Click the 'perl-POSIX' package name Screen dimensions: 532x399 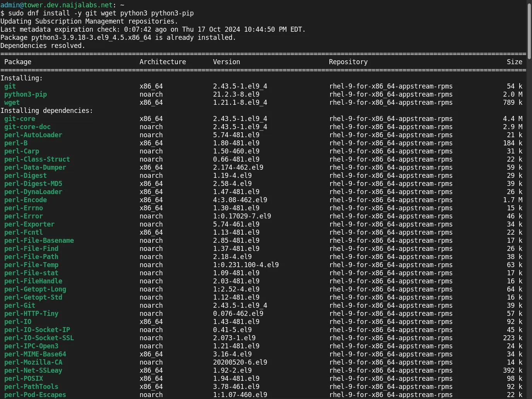coord(24,379)
